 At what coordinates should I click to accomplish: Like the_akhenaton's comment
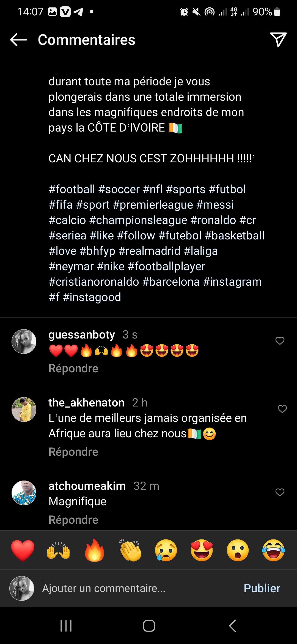point(282,409)
